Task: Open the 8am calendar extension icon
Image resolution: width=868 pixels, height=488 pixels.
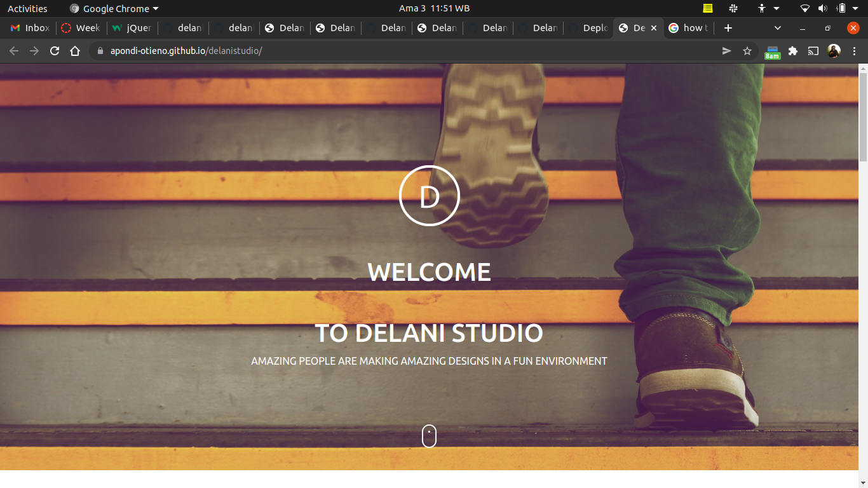Action: [772, 51]
